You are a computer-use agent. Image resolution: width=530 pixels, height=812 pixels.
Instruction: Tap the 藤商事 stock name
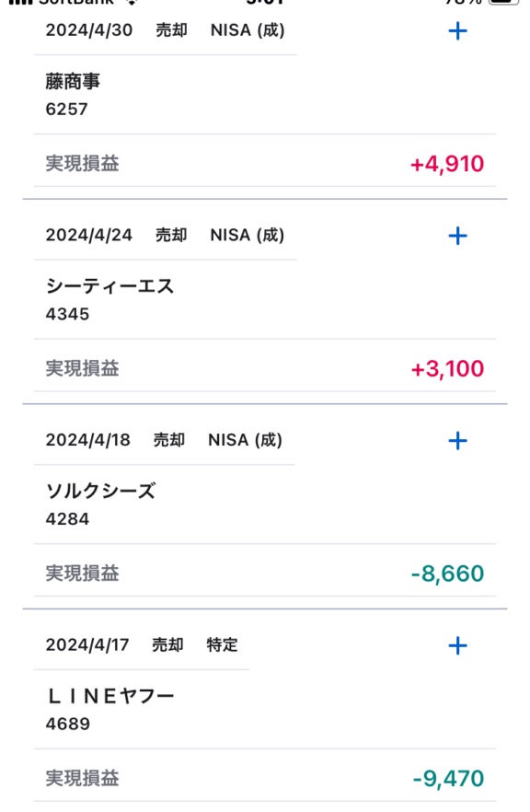coord(73,81)
